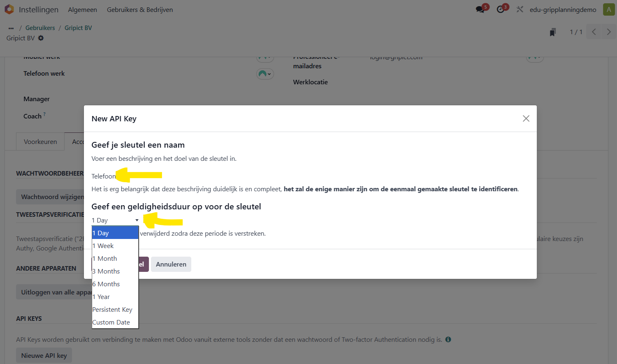Open the conversations chat icon

click(480, 9)
